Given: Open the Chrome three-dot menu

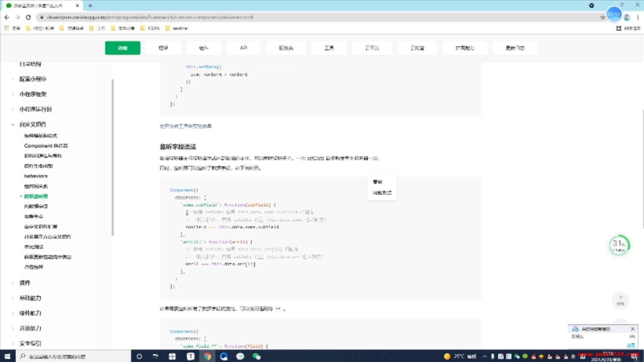Looking at the screenshot, I should click(x=638, y=17).
